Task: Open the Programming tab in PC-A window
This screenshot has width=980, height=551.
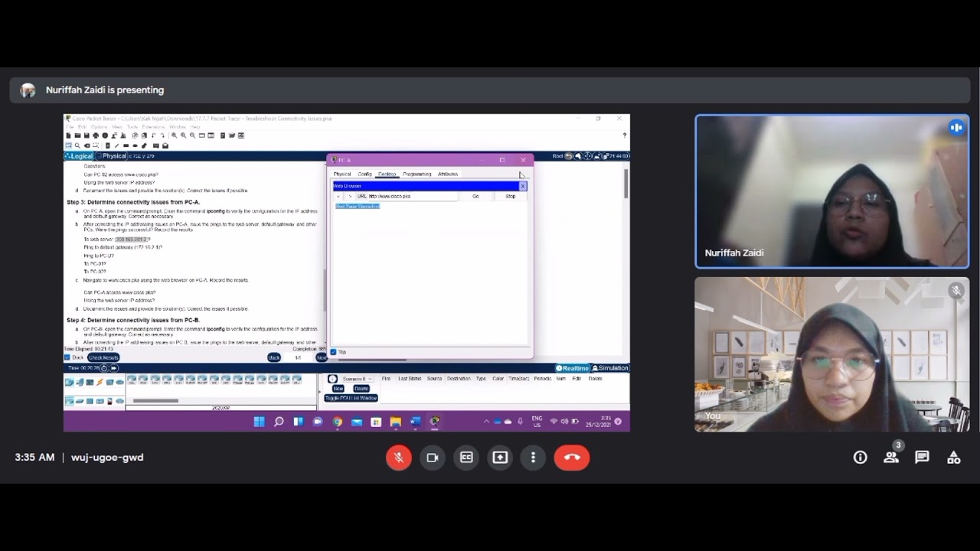Action: pos(417,174)
